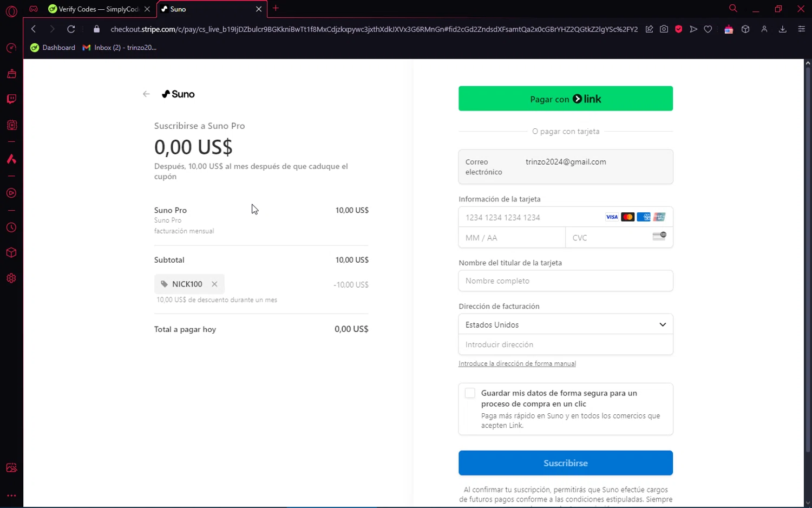812x508 pixels.
Task: Remove the NICK100 coupon code
Action: point(214,284)
